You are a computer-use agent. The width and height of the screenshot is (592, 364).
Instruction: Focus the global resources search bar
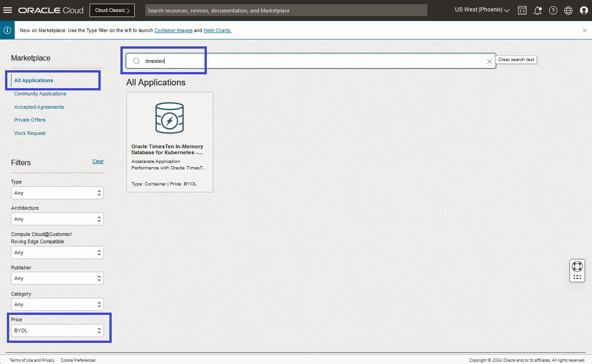pos(286,10)
